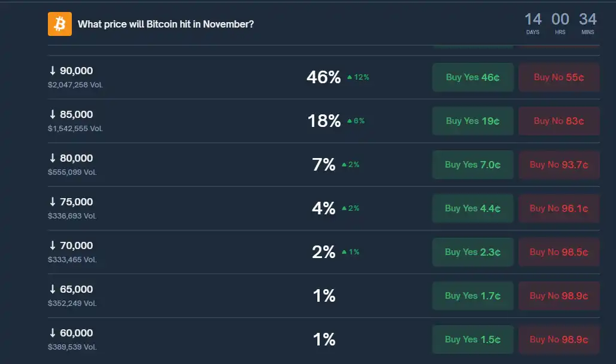Click the down arrow beside 80,000
The width and height of the screenshot is (616, 364).
(x=51, y=157)
